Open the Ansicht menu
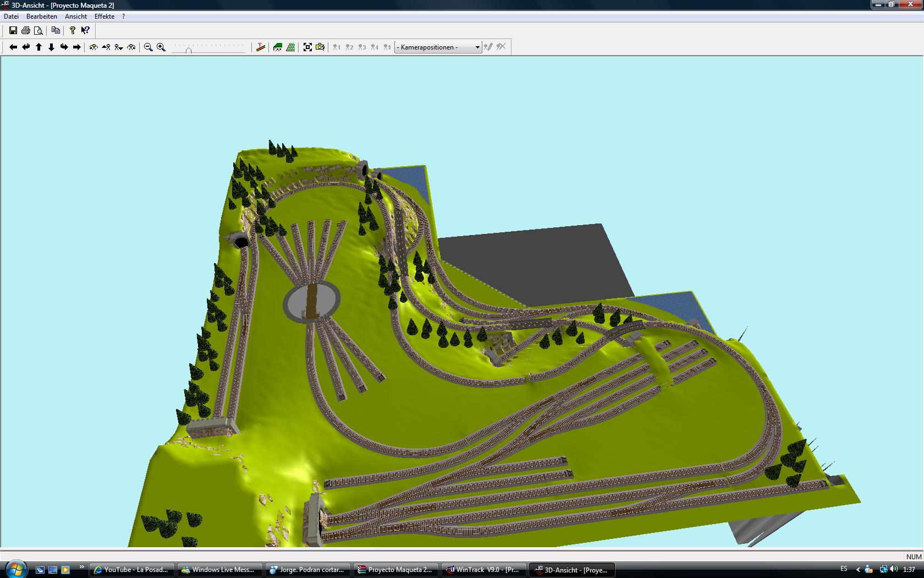This screenshot has width=924, height=578. (x=76, y=17)
